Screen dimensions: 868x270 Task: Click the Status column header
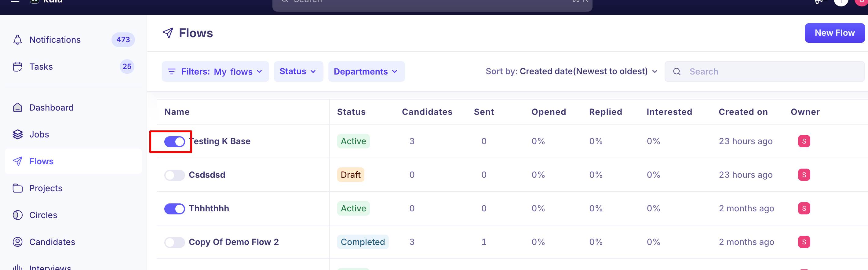tap(351, 112)
